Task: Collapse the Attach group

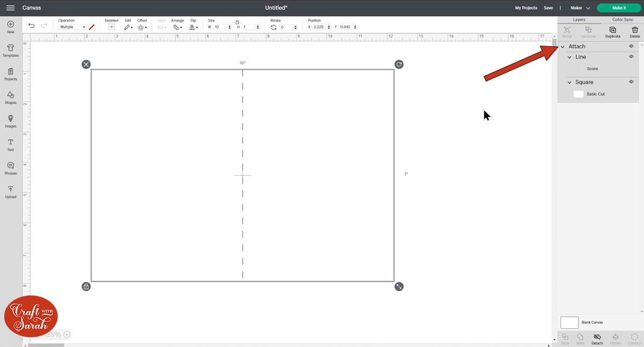Action: click(x=562, y=47)
